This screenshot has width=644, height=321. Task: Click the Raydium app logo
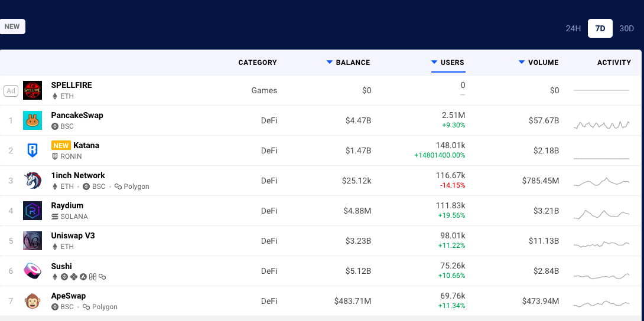click(32, 211)
